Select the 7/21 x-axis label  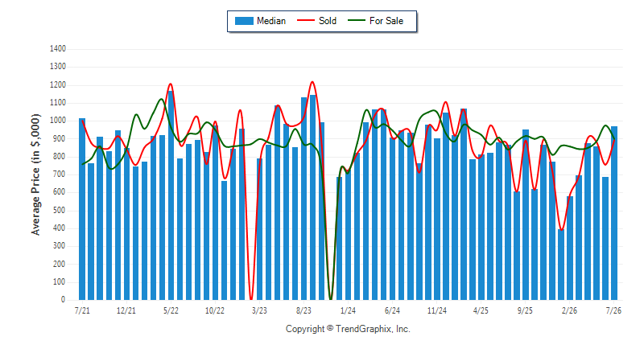pyautogui.click(x=82, y=310)
